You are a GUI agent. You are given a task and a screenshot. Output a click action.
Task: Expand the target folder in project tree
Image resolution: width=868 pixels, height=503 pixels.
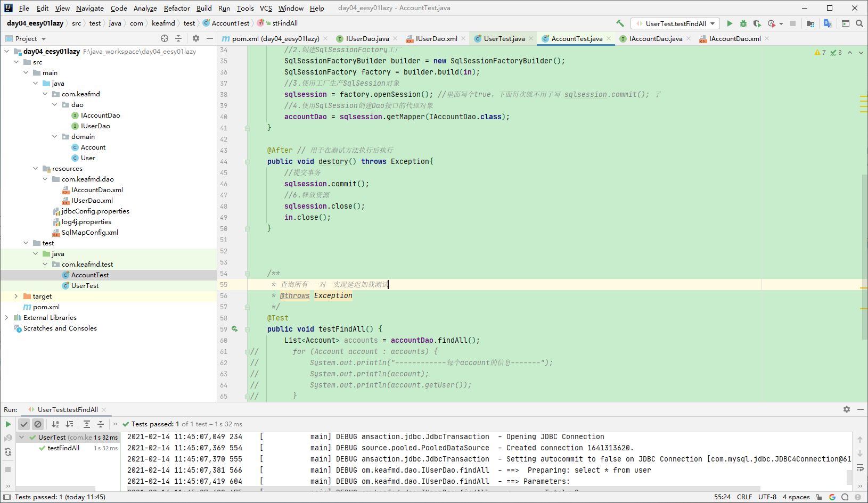(x=16, y=296)
